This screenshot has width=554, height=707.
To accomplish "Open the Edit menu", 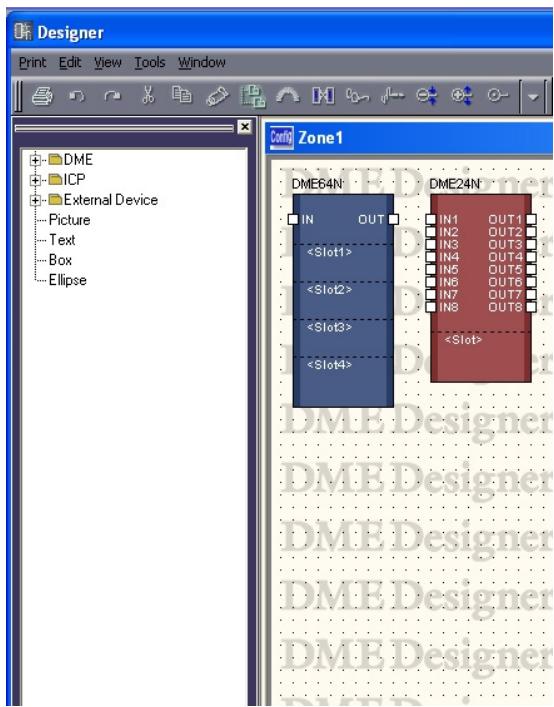I will [70, 62].
